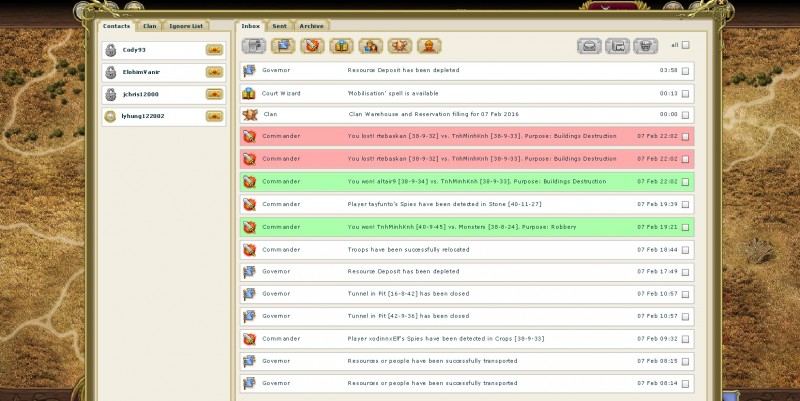Click message icon next to lyhung122002
The height and width of the screenshot is (401, 800).
214,116
